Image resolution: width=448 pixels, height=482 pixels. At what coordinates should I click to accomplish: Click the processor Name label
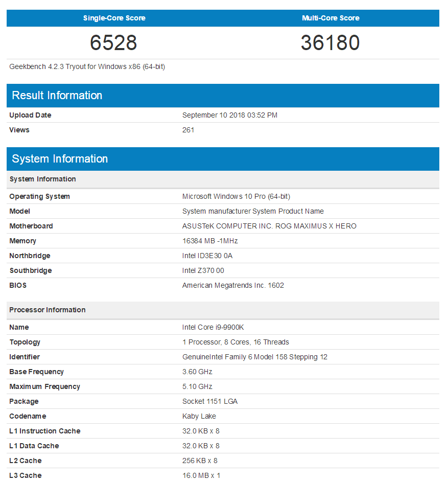click(19, 327)
